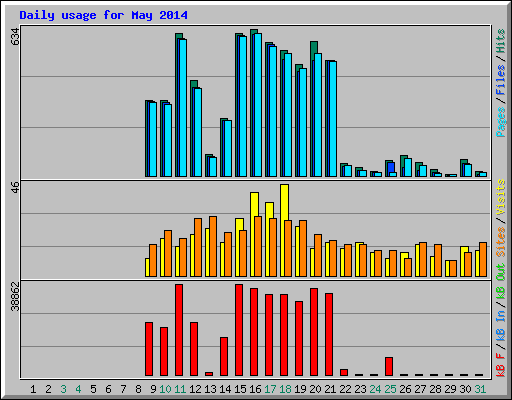This screenshot has width=512, height=400.
Task: Click day 13 on the x-axis
Action: point(210,389)
